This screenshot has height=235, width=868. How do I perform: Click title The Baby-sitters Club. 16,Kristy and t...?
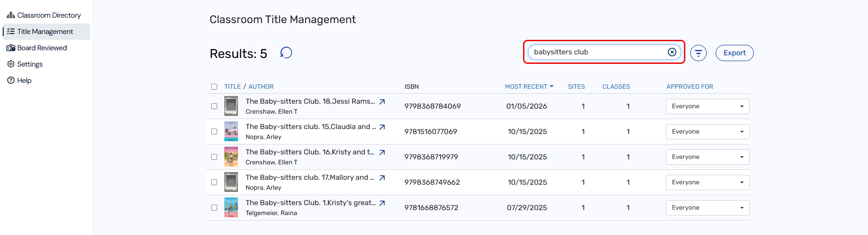310,152
